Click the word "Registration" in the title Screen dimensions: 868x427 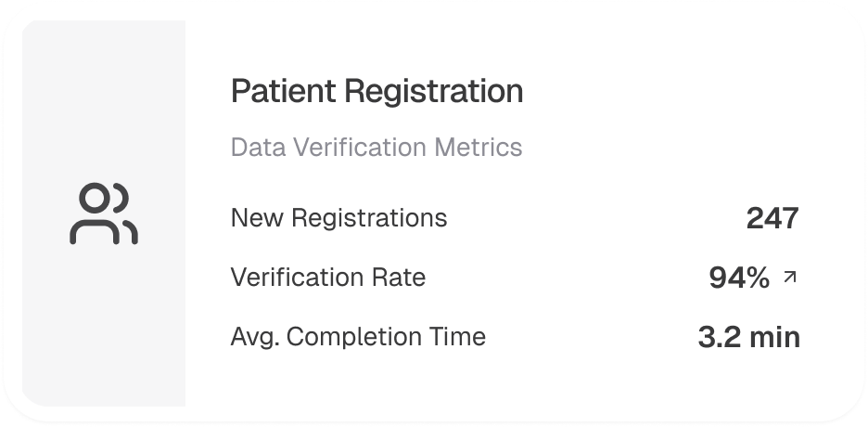pyautogui.click(x=433, y=92)
